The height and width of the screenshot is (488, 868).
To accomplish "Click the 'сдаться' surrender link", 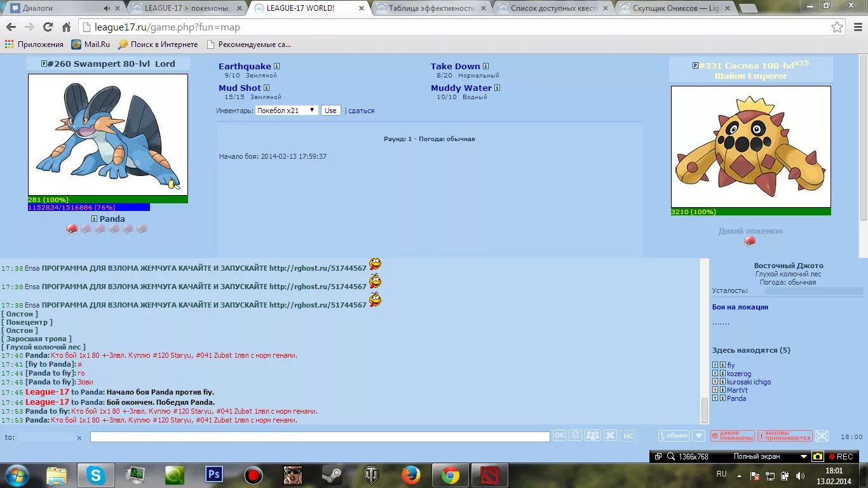I will point(362,111).
